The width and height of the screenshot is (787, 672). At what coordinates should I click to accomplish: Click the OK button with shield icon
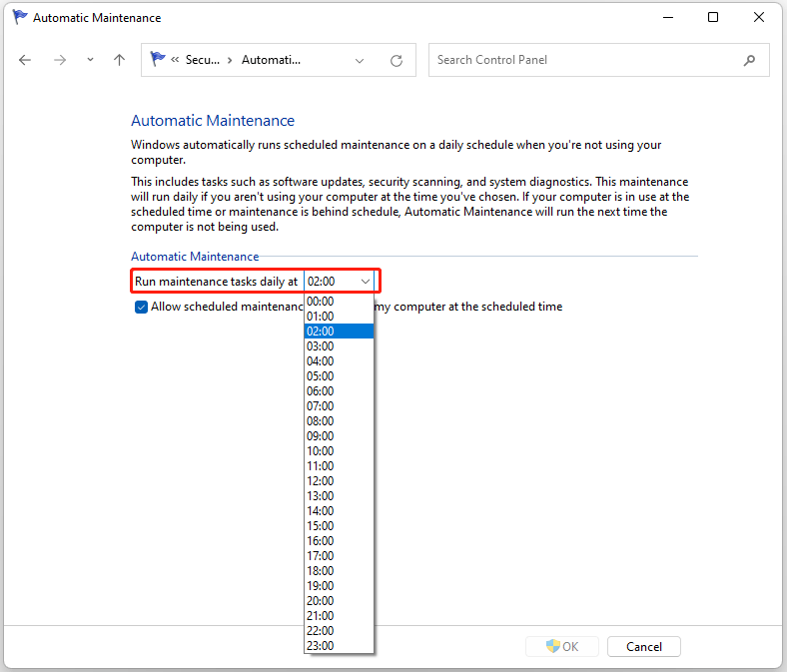coord(562,646)
